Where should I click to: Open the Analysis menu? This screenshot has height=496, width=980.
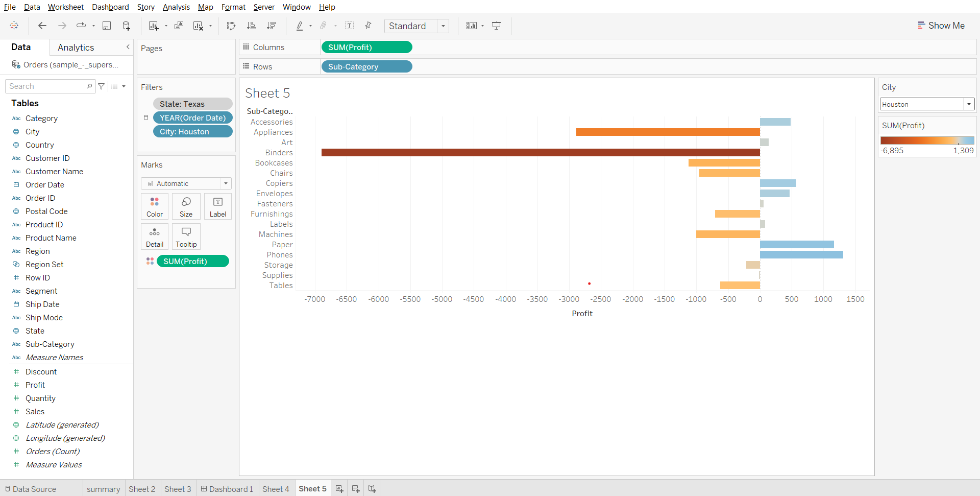click(x=176, y=7)
